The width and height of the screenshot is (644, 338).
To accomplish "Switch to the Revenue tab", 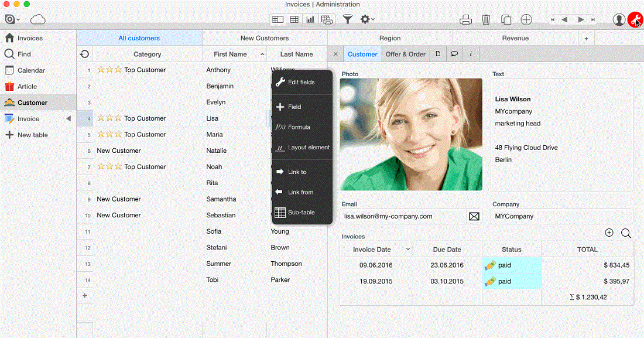I will pyautogui.click(x=515, y=38).
